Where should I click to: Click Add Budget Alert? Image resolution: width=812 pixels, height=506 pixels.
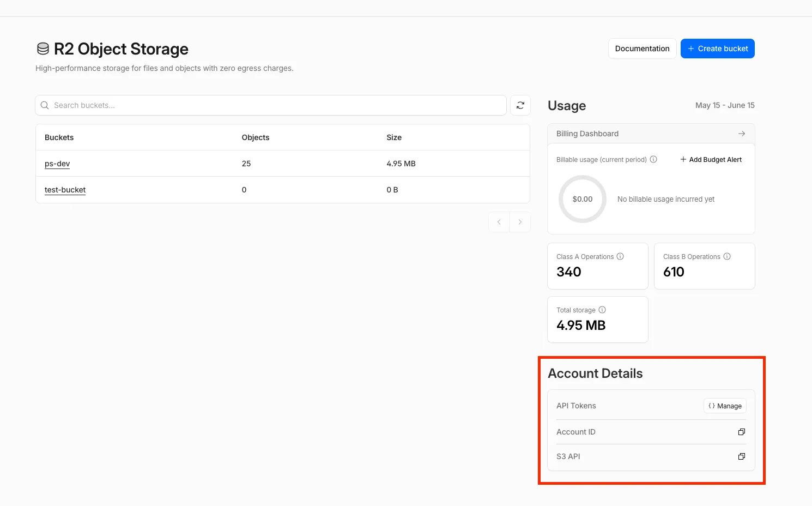(x=711, y=160)
